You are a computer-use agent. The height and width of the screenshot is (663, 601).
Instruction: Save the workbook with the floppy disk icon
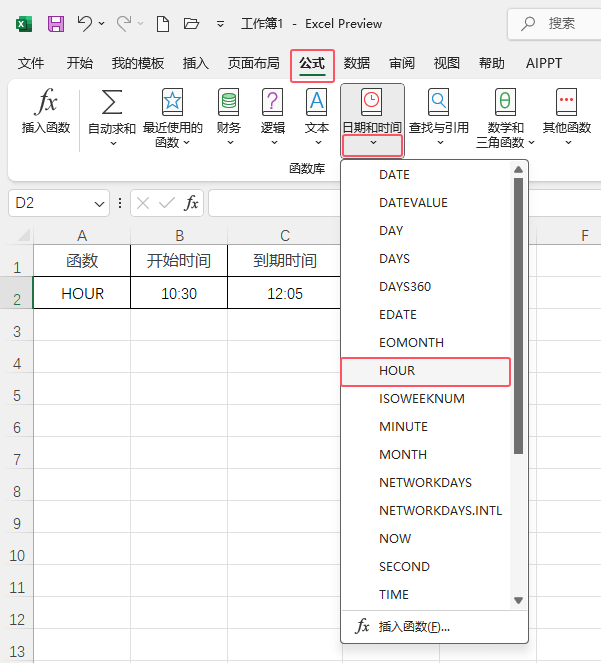(x=56, y=24)
